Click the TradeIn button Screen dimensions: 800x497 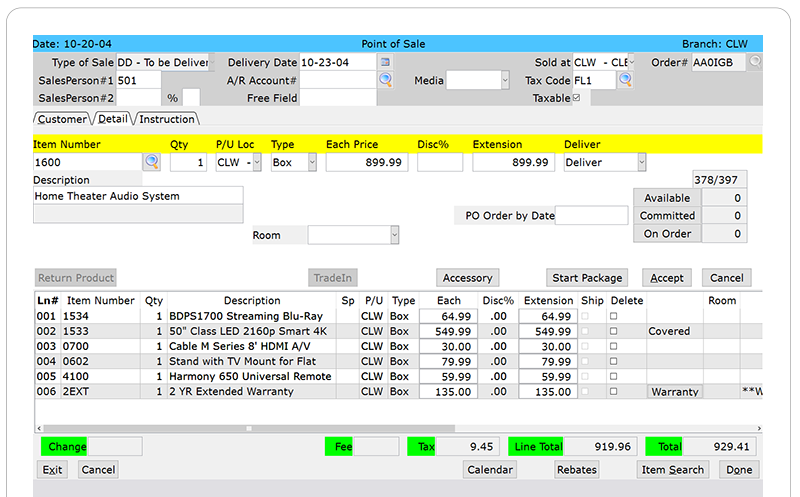pos(333,278)
